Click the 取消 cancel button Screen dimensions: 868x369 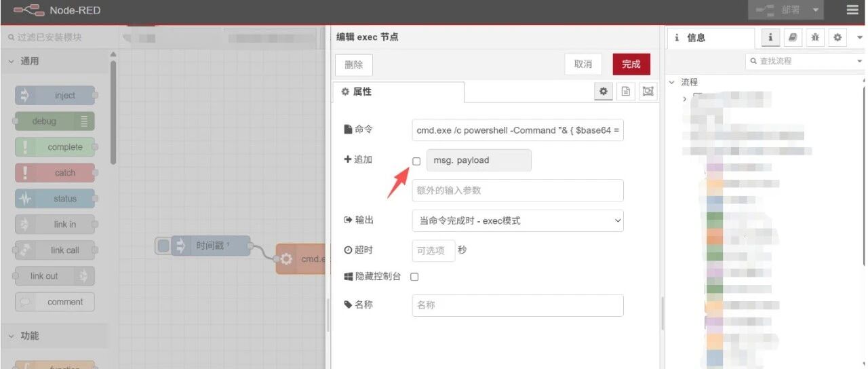(583, 64)
